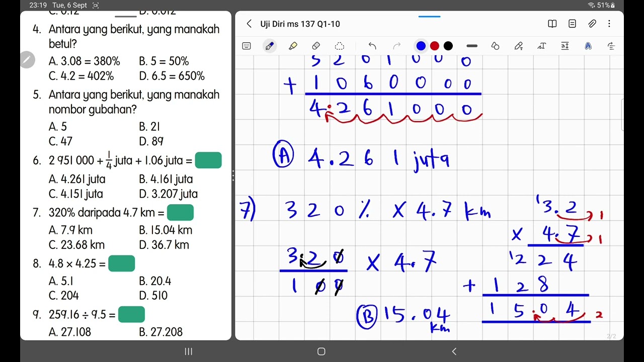Tap the 2/2 page indicator
Viewport: 644px width, 362px height.
click(611, 336)
